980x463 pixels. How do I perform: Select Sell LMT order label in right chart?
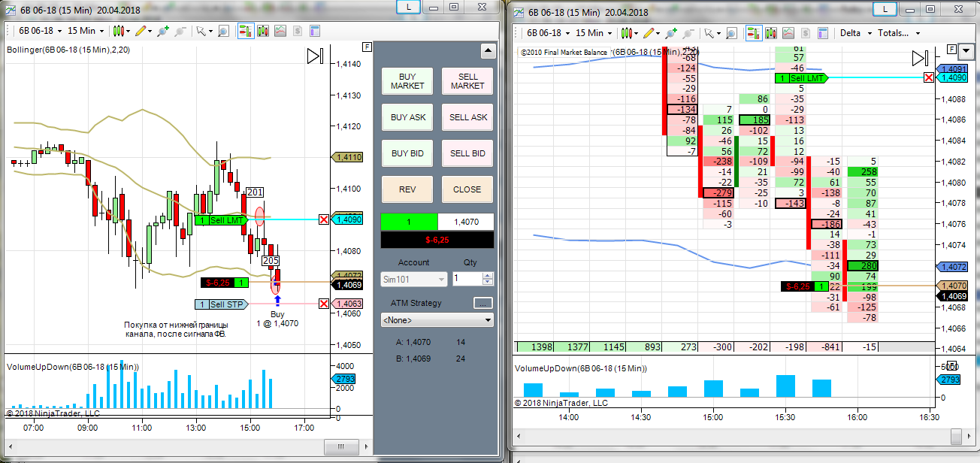point(800,78)
